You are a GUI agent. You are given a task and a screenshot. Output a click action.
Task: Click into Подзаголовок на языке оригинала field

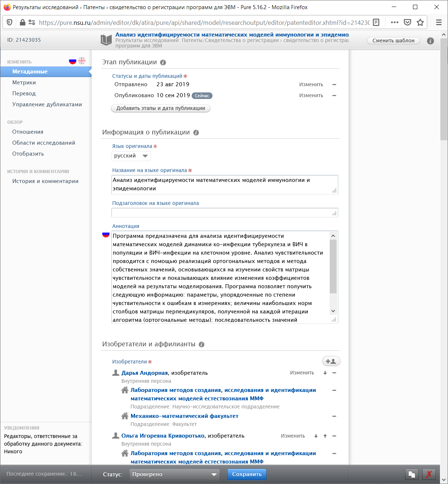pyautogui.click(x=225, y=213)
